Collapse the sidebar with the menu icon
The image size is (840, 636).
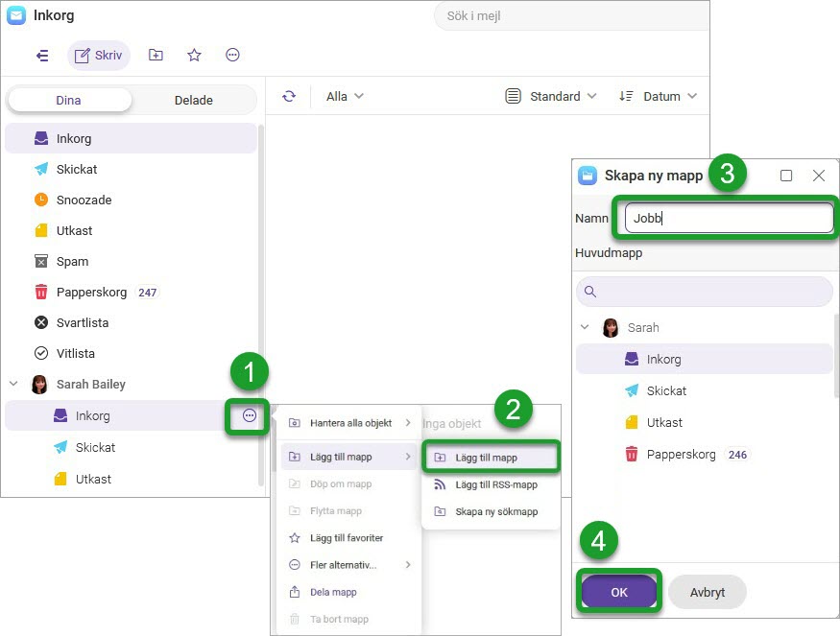point(42,56)
